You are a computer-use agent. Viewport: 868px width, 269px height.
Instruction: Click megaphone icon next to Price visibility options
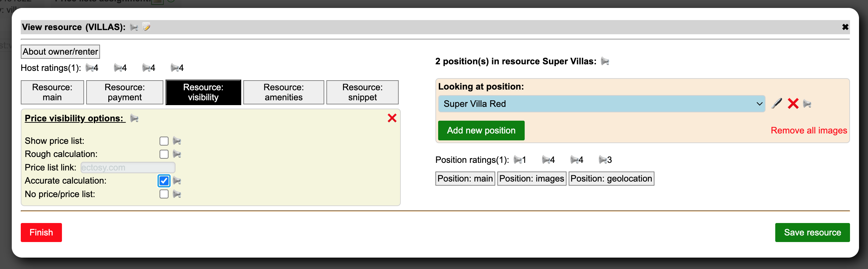point(134,119)
